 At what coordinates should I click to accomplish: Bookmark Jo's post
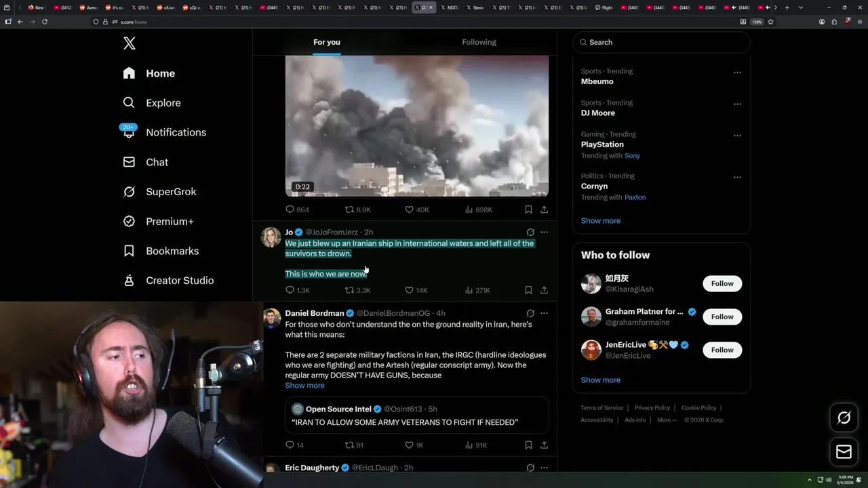click(x=528, y=290)
